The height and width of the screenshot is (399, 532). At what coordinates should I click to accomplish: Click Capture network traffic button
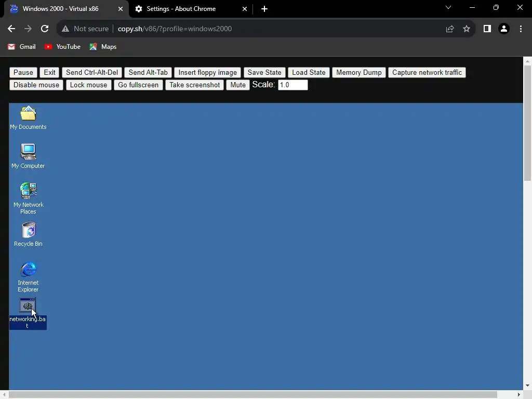427,73
